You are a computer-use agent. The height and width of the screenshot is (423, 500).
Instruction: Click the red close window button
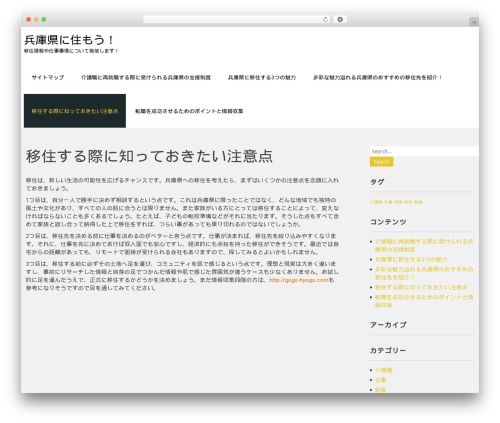[29, 20]
